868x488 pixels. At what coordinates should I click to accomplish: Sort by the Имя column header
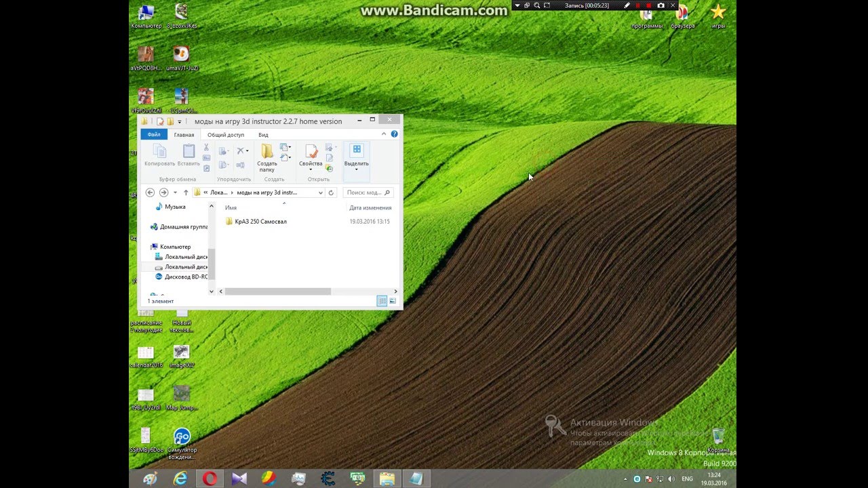click(231, 207)
